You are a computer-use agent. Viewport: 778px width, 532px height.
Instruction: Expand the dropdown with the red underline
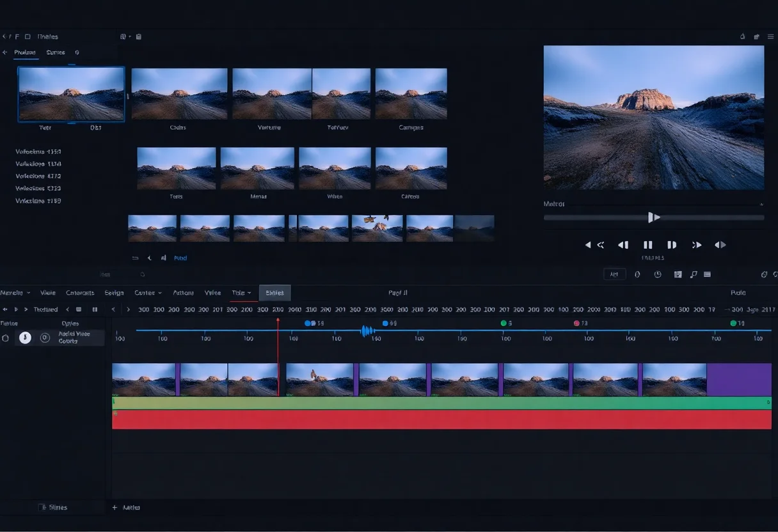click(241, 293)
